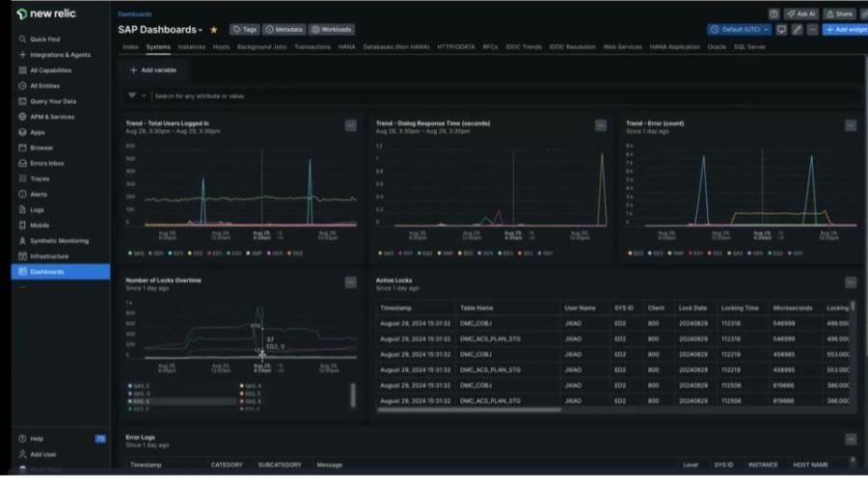
Task: Switch to the Hosts tab
Action: click(221, 47)
